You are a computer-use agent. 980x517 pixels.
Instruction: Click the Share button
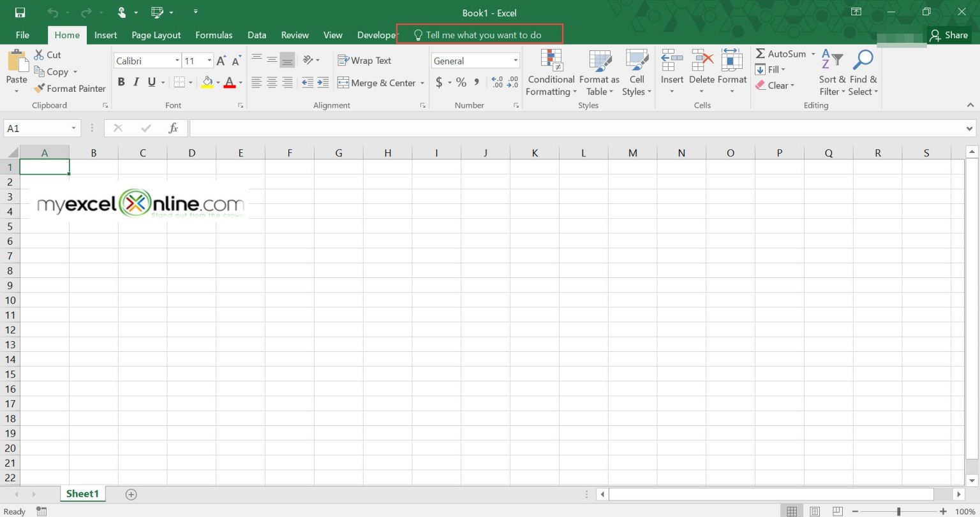click(949, 35)
